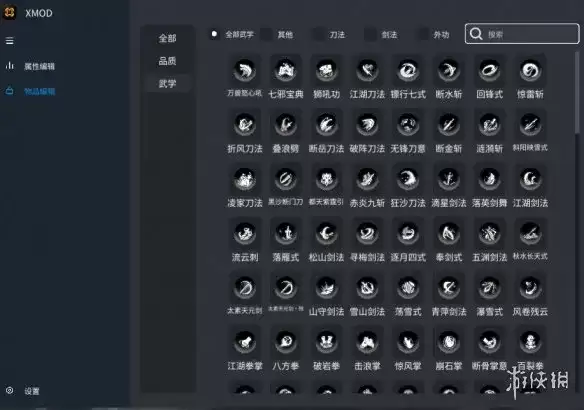The image size is (584, 410).
Task: Pick the 滴星剑法 skill icon
Action: coord(449,179)
